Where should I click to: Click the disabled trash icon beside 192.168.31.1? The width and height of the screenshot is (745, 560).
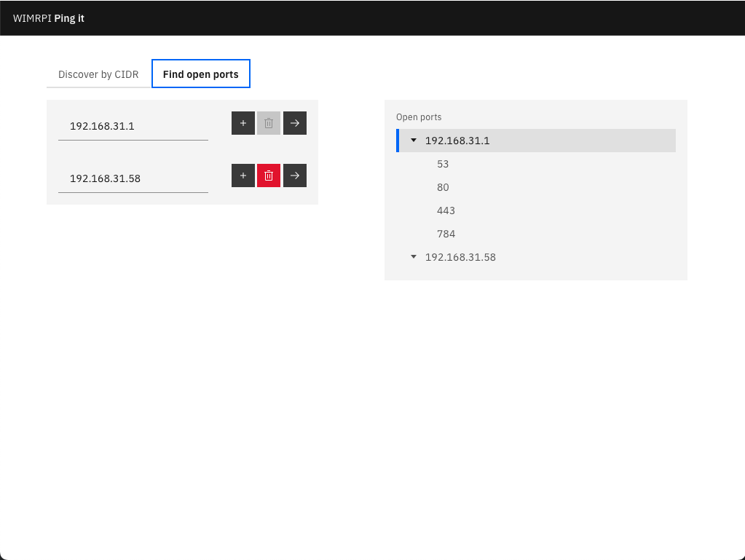click(x=269, y=123)
